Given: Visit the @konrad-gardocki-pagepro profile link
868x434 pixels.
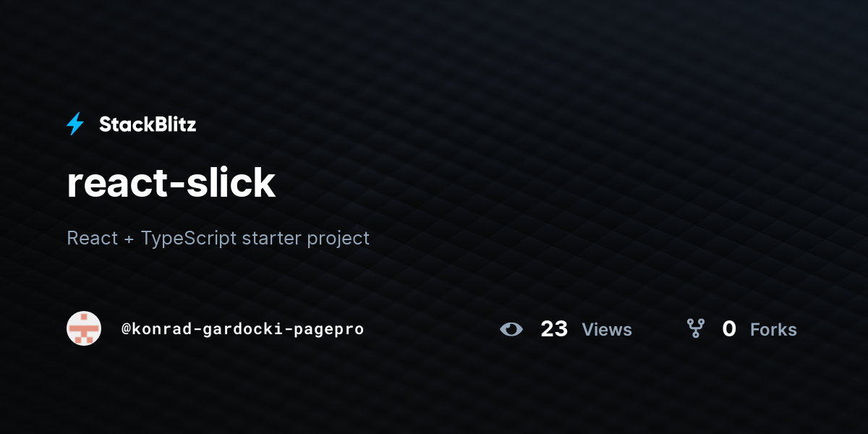Looking at the screenshot, I should coord(242,329).
